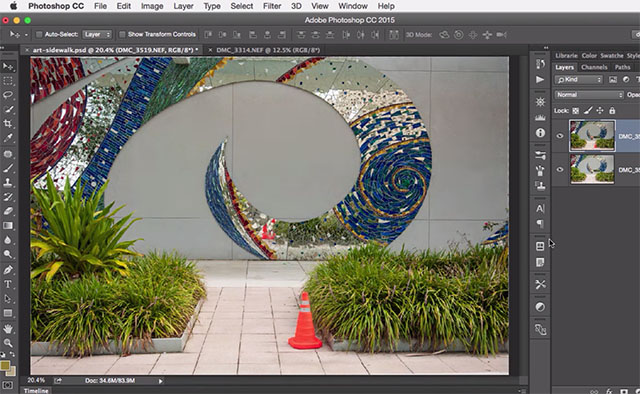Switch to the Paths tab
The image size is (640, 394).
pyautogui.click(x=622, y=67)
